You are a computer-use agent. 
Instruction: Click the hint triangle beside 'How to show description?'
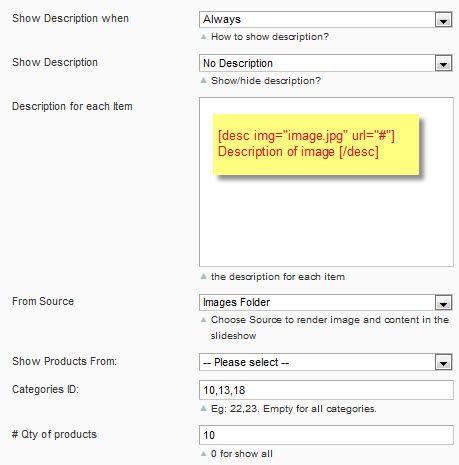tap(204, 37)
